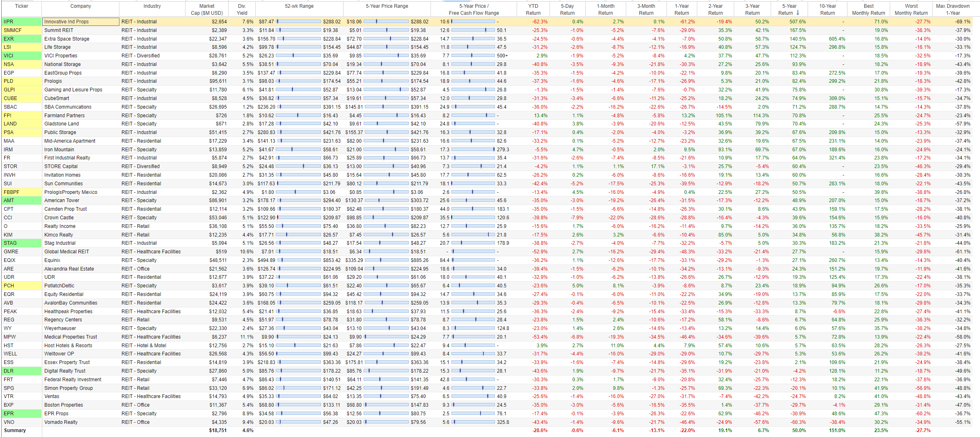
Task: Sort the YTD Return column
Action: 533,9
